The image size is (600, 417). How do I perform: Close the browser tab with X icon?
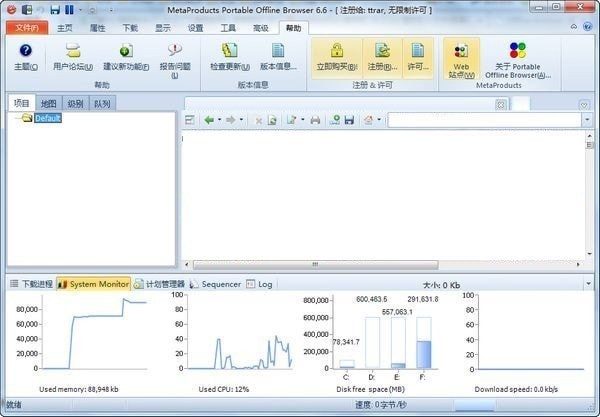coord(501,104)
